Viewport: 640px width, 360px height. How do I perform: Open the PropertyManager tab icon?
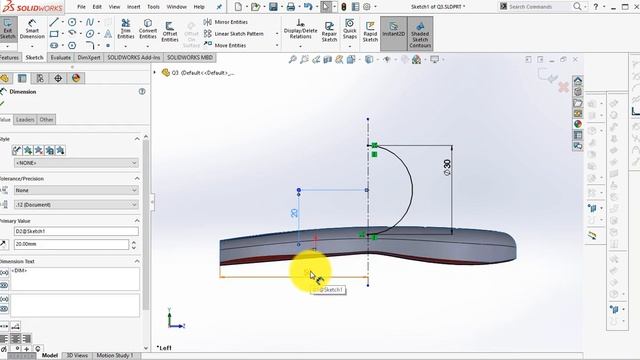point(22,78)
